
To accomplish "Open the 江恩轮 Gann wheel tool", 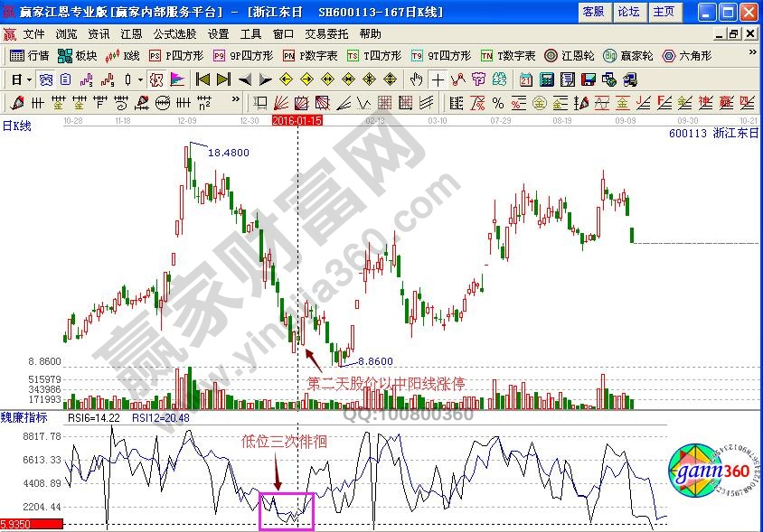I will pyautogui.click(x=568, y=55).
